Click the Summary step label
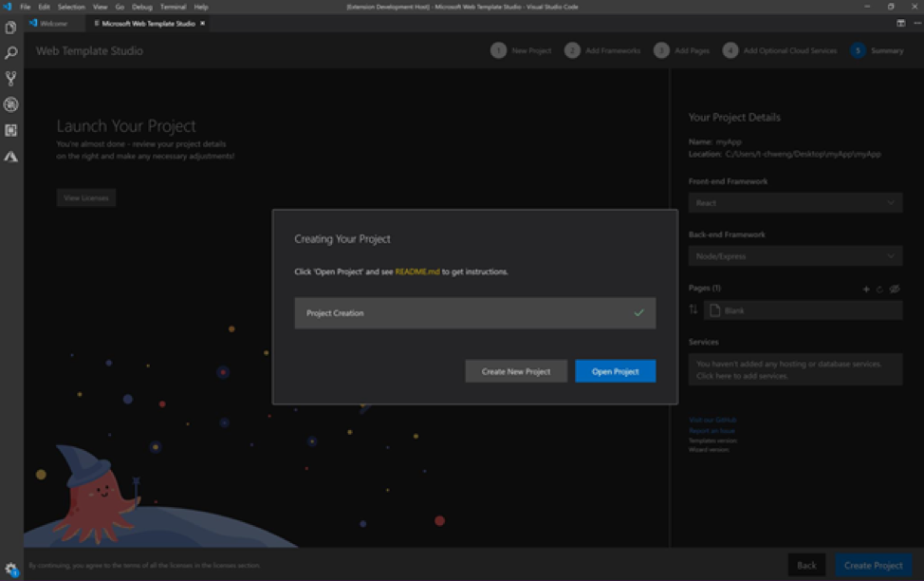Viewport: 924px width, 581px height. (x=887, y=50)
